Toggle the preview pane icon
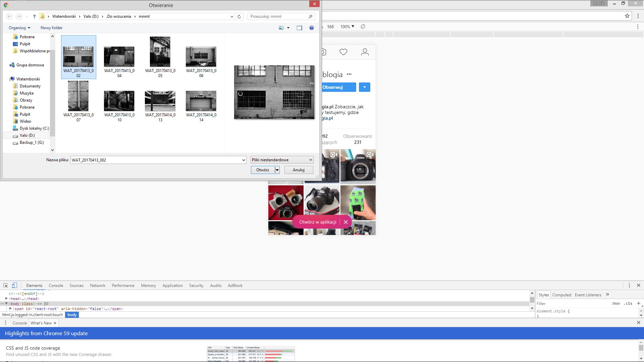 click(x=300, y=28)
